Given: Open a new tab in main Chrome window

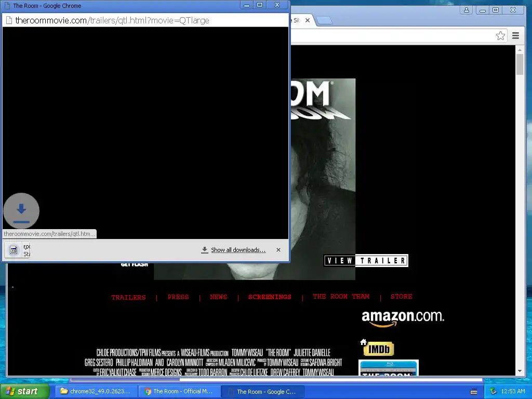Looking at the screenshot, I should coord(324,20).
